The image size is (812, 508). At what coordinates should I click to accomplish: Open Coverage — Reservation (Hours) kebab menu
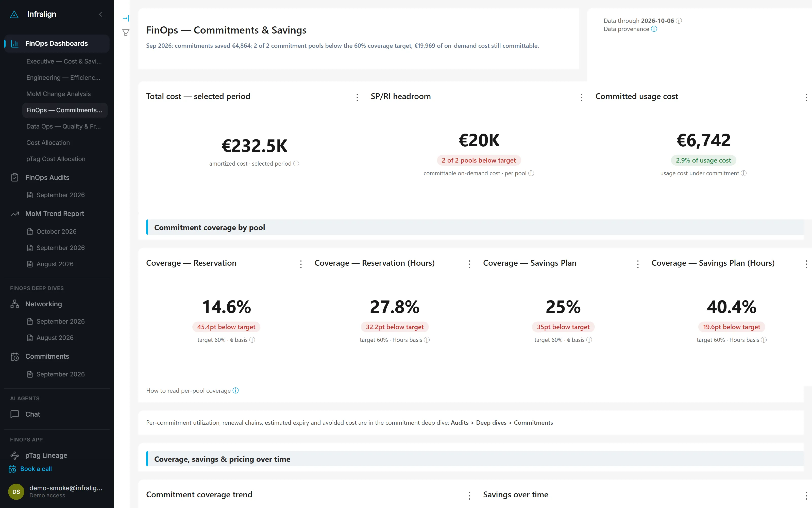pyautogui.click(x=469, y=264)
